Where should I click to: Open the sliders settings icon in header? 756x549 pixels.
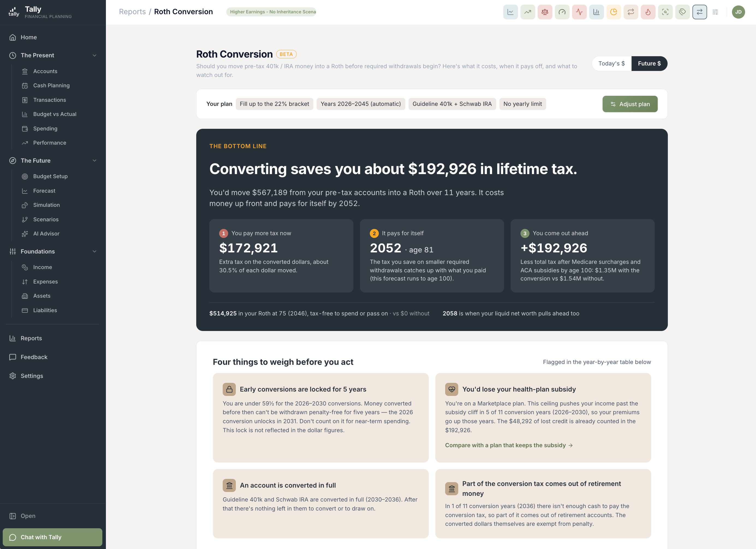(x=715, y=12)
